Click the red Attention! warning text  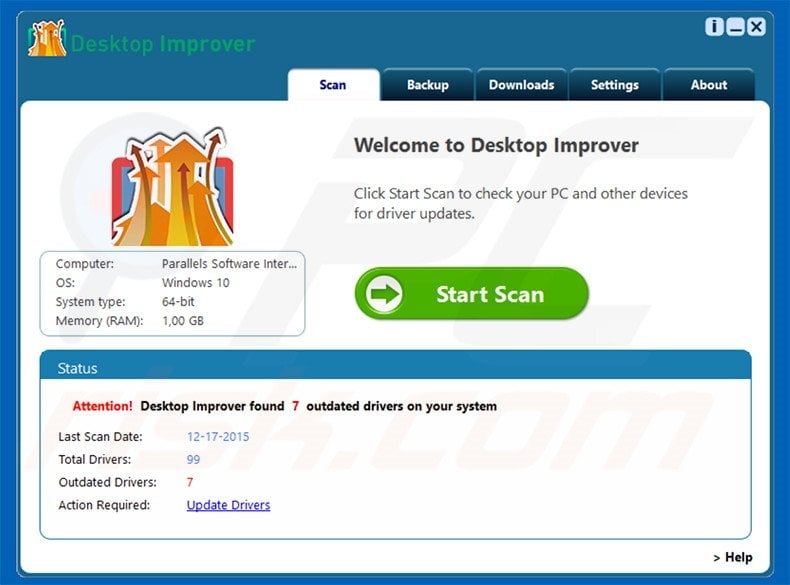pyautogui.click(x=102, y=406)
